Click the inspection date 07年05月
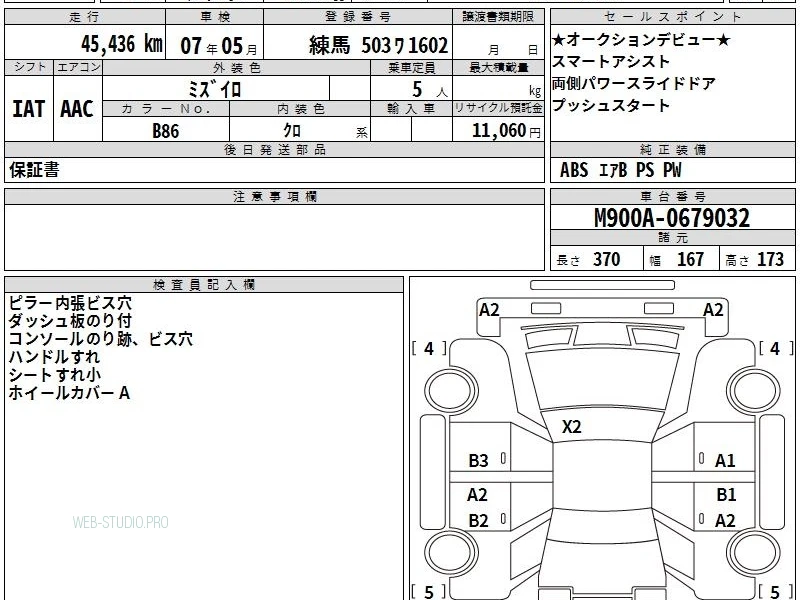 point(219,46)
